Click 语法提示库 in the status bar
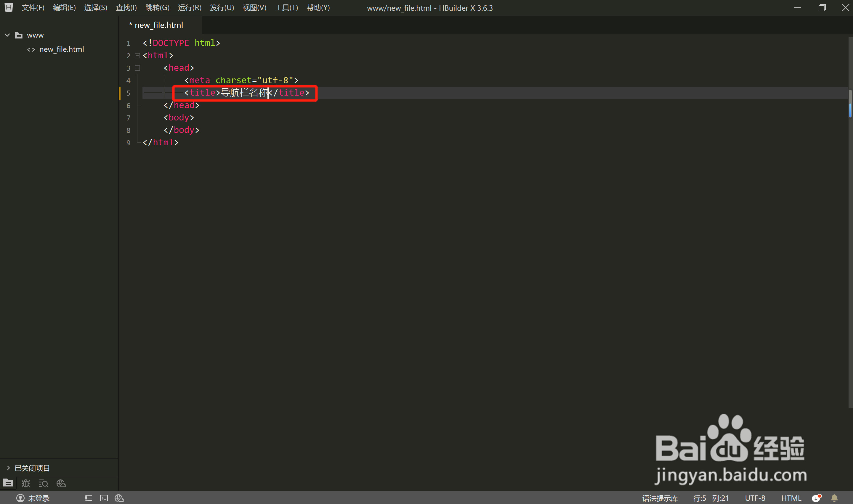853x504 pixels. click(x=660, y=498)
